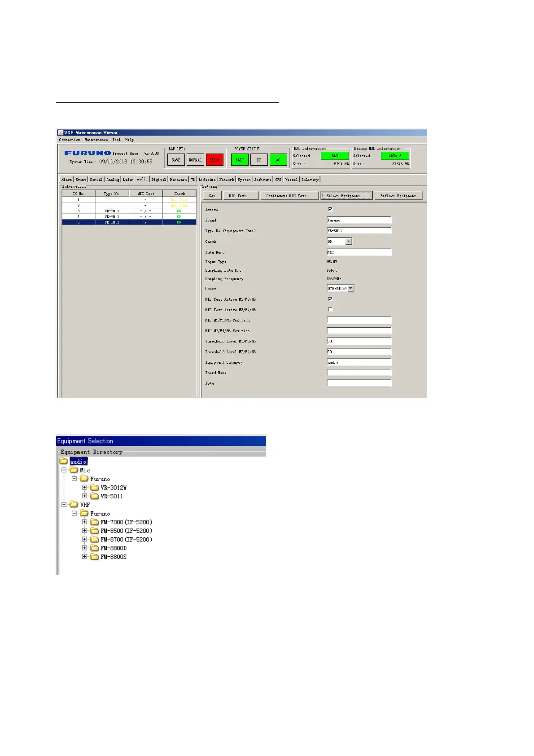
Task: Click the Reflect Equipment button
Action: 398,196
